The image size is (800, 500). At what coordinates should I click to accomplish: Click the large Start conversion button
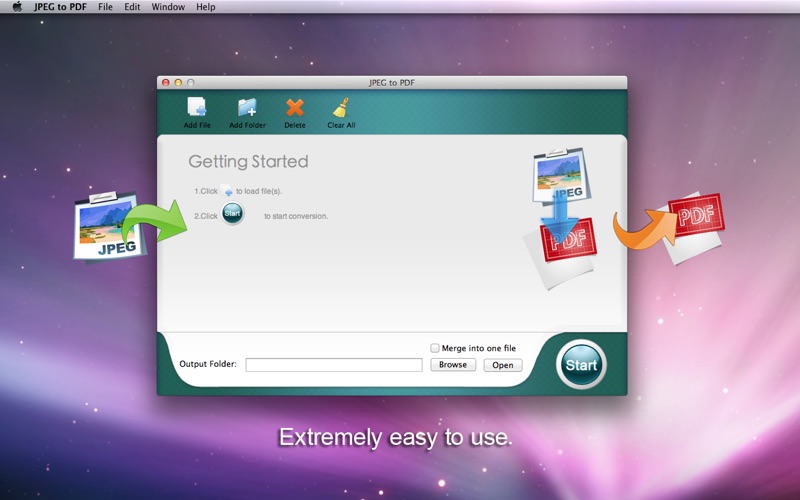[581, 364]
